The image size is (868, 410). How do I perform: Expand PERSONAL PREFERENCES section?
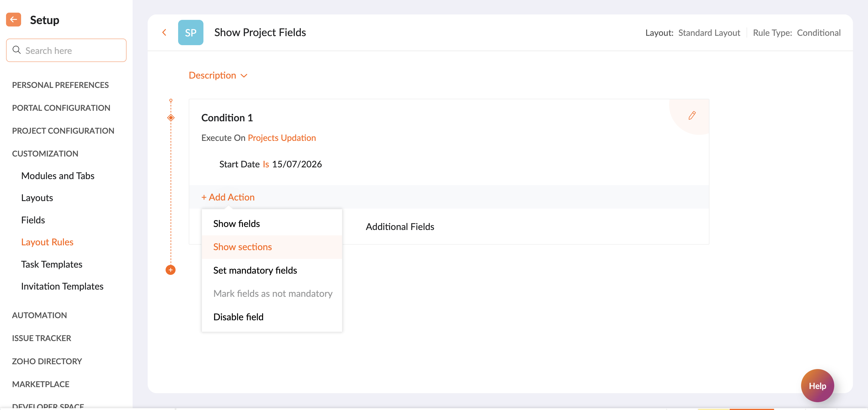click(60, 85)
